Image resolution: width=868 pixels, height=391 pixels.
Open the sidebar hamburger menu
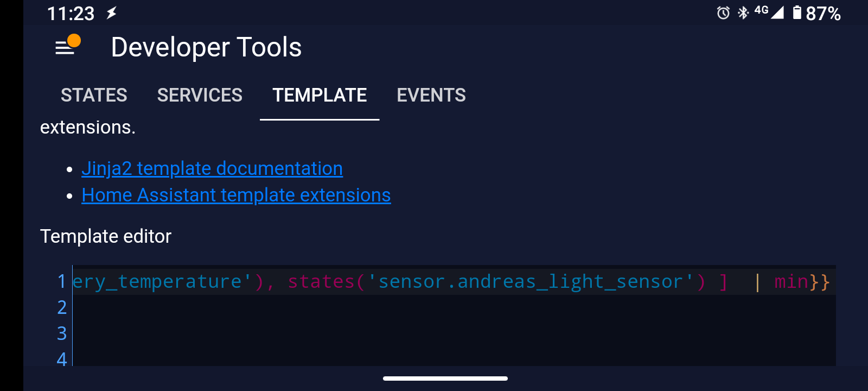(x=66, y=47)
